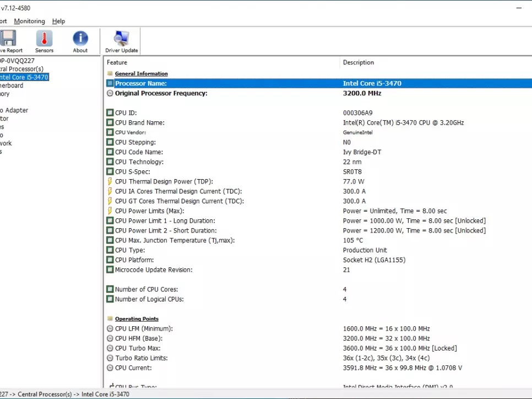532x399 pixels.
Task: Minimize the HWiNFO window
Action: pos(519,8)
